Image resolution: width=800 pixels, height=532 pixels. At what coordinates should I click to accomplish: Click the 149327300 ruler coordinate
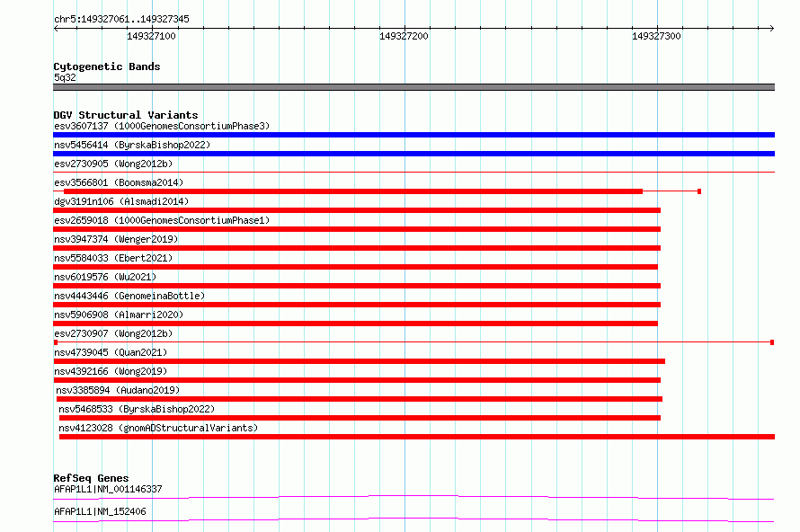click(x=656, y=36)
